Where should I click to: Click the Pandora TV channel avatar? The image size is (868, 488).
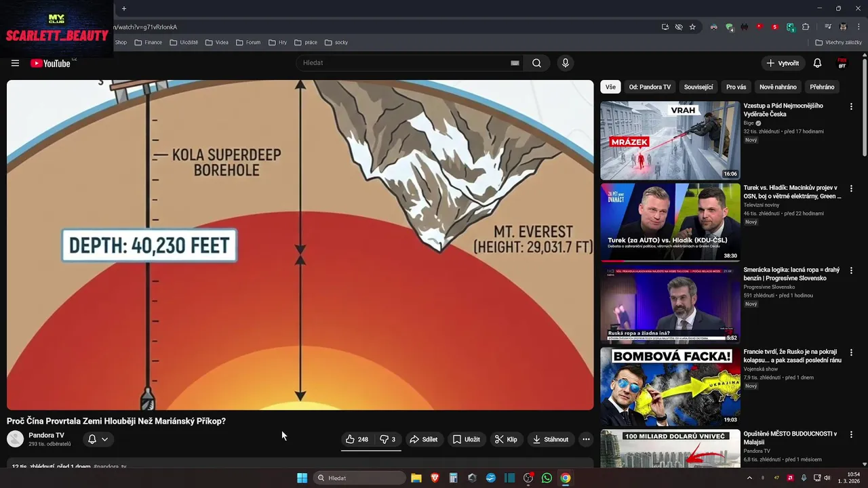tap(15, 439)
